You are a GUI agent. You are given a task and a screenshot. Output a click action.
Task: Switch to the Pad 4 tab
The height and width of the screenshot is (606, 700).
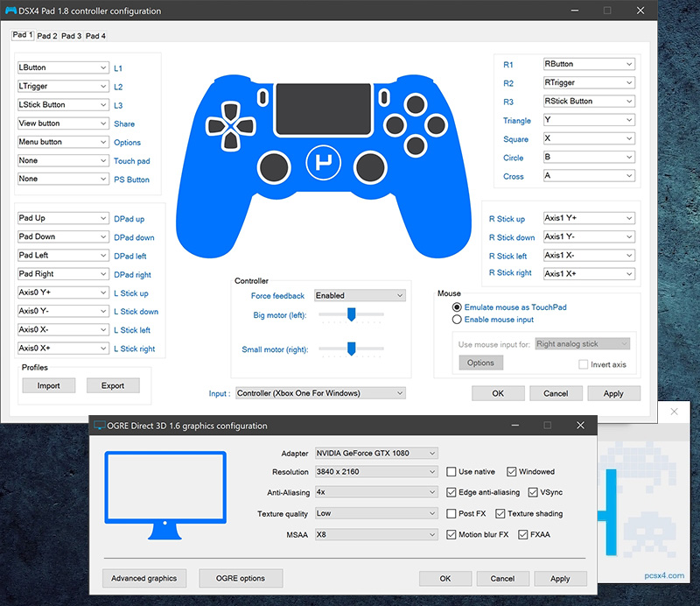tap(95, 36)
